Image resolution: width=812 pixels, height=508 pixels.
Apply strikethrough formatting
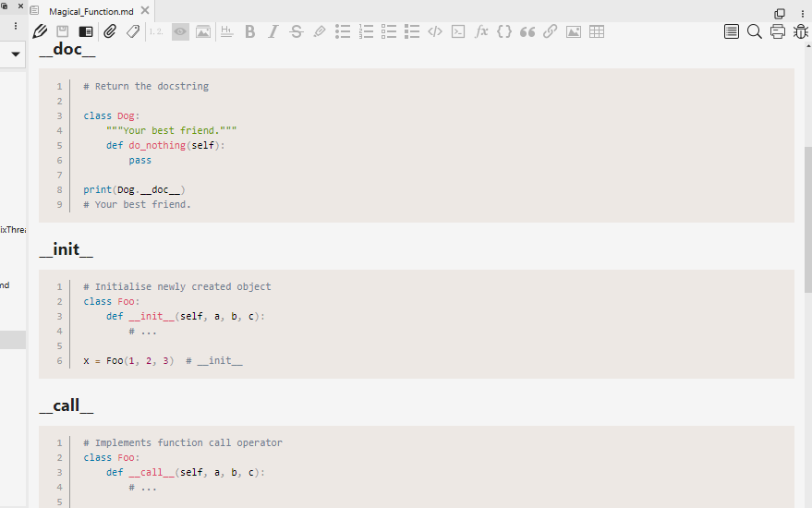[297, 31]
